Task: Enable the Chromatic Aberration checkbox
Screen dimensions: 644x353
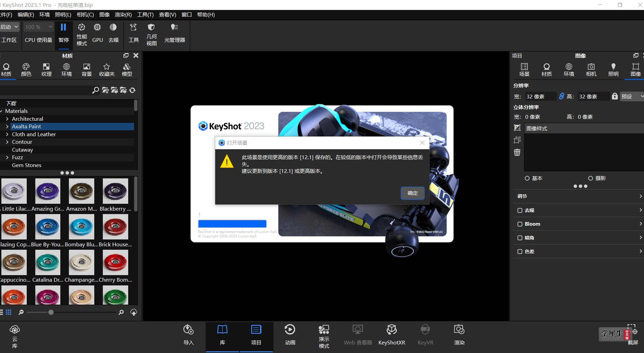Action: (520, 251)
